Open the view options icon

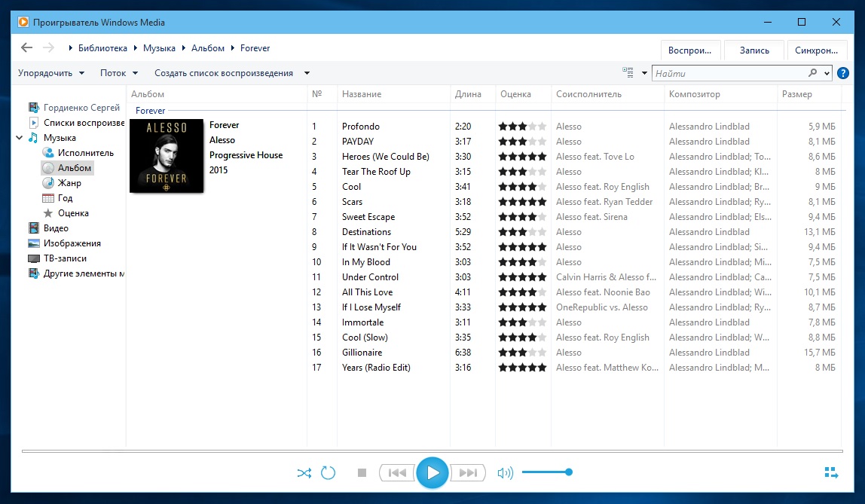point(628,72)
